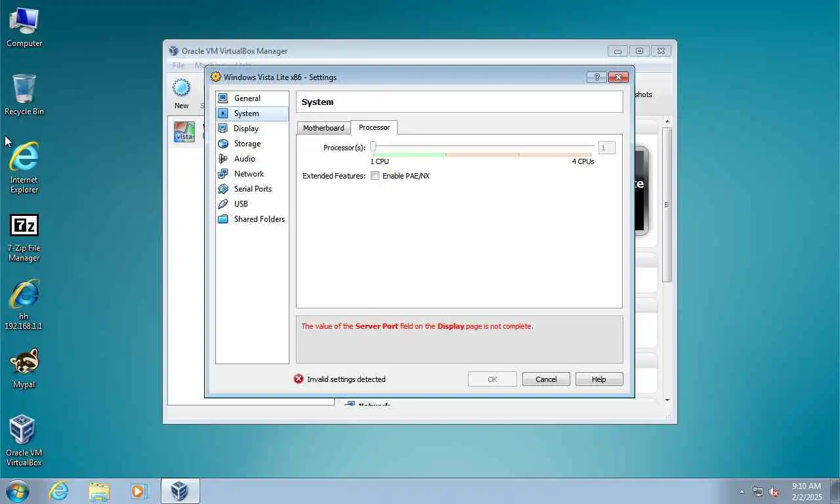Click the '1 CPU' slider label
Image resolution: width=840 pixels, height=504 pixels.
[x=379, y=161]
